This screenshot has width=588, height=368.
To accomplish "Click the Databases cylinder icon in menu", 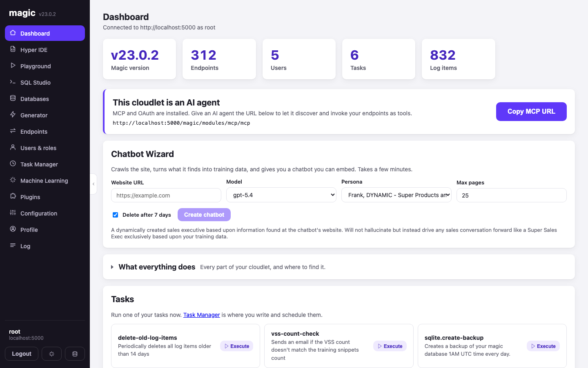I will tap(13, 99).
